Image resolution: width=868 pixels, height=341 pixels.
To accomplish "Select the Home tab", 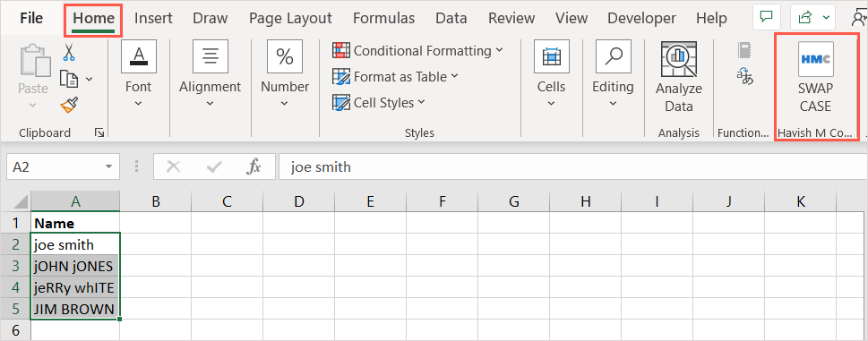I will click(93, 18).
